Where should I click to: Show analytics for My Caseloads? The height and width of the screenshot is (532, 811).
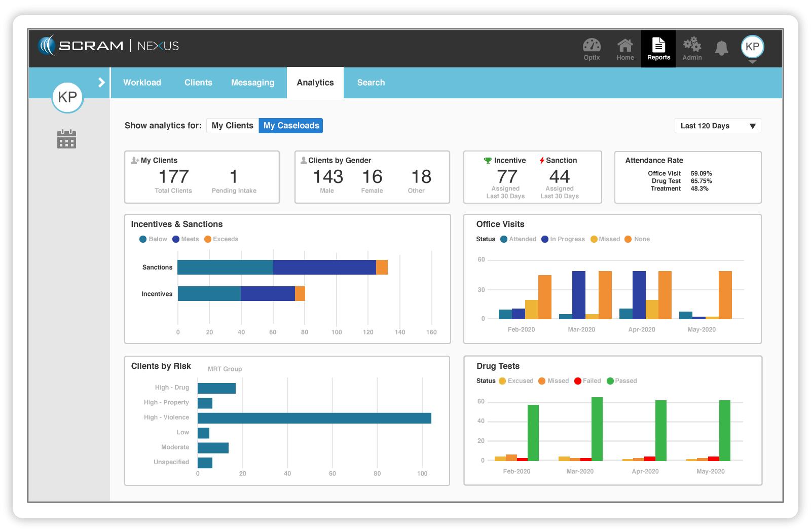click(291, 126)
